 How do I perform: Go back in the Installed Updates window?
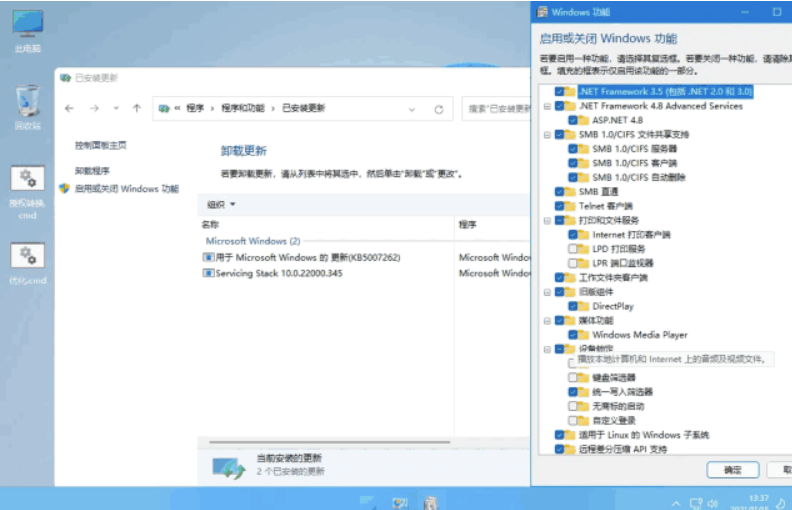69,109
